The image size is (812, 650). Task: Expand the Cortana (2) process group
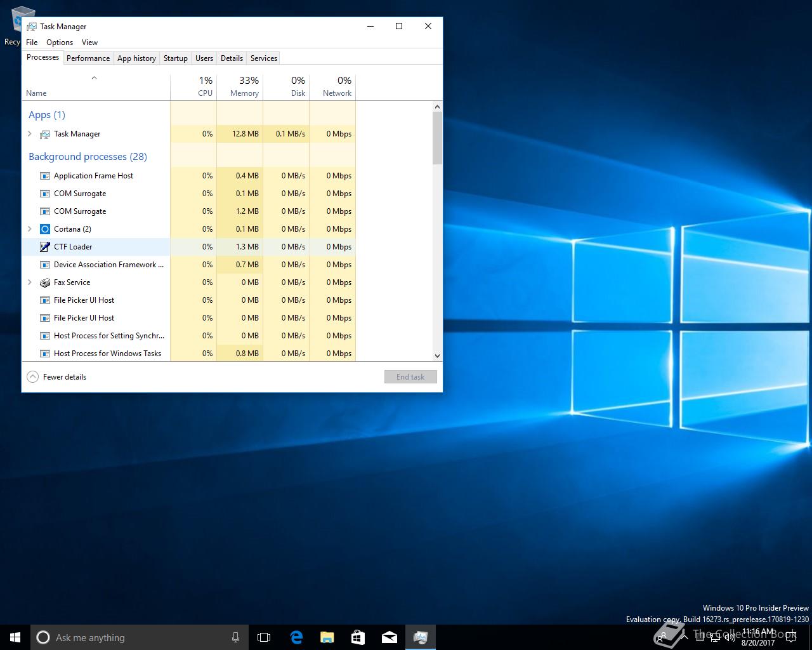pos(30,229)
